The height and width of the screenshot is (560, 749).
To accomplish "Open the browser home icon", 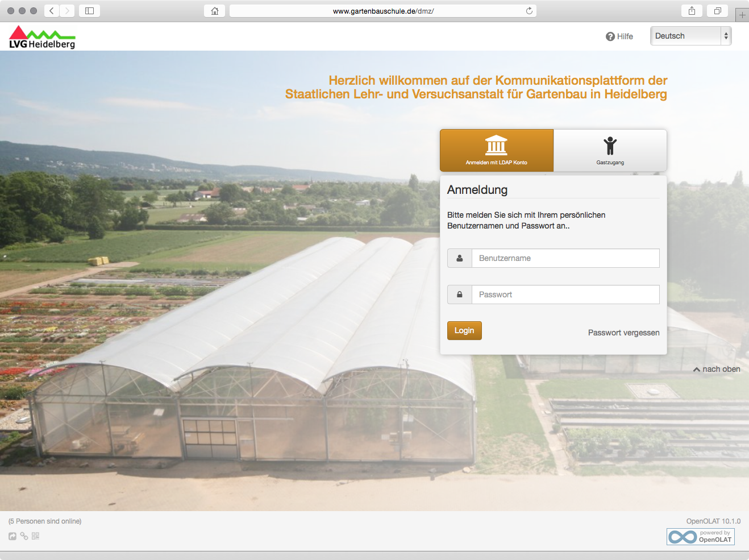I will tap(215, 11).
